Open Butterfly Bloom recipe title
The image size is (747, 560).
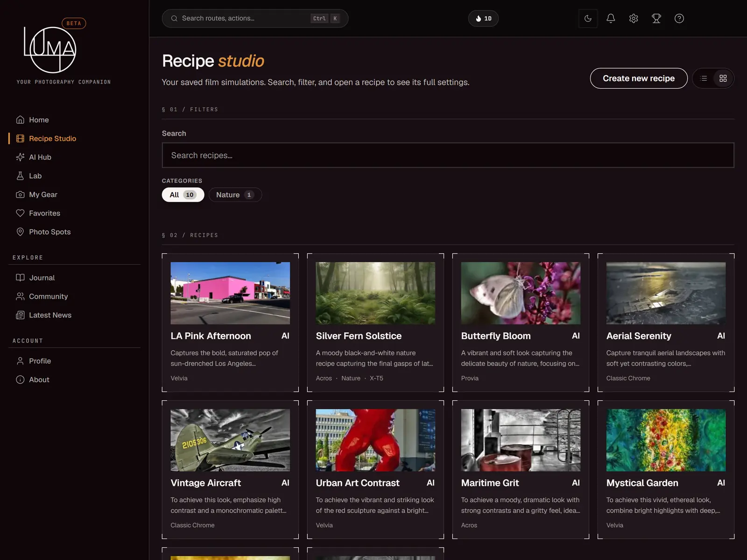[x=496, y=336]
